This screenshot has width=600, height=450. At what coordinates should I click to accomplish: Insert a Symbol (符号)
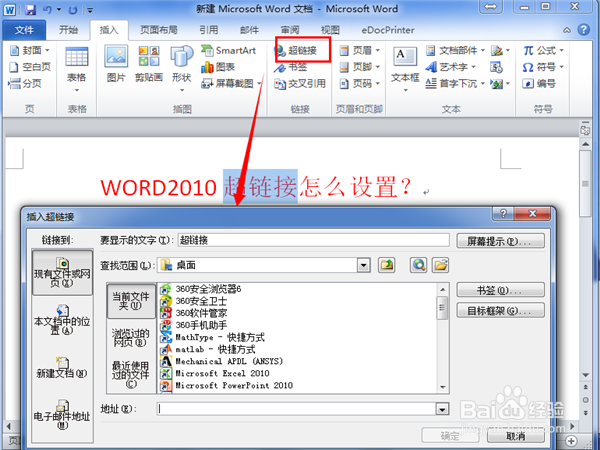[543, 67]
